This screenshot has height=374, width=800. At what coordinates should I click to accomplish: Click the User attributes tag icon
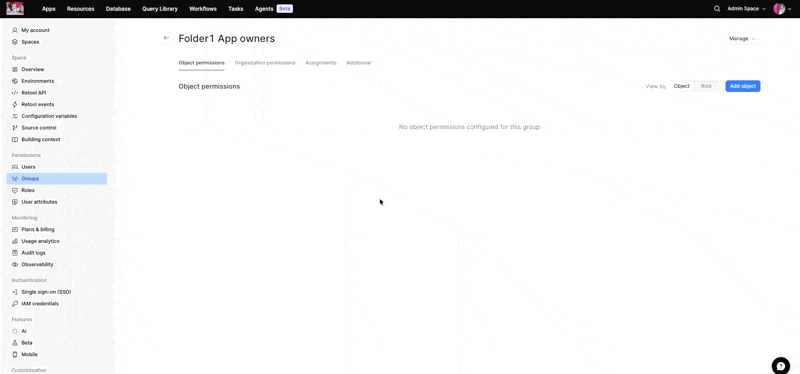[x=15, y=202]
